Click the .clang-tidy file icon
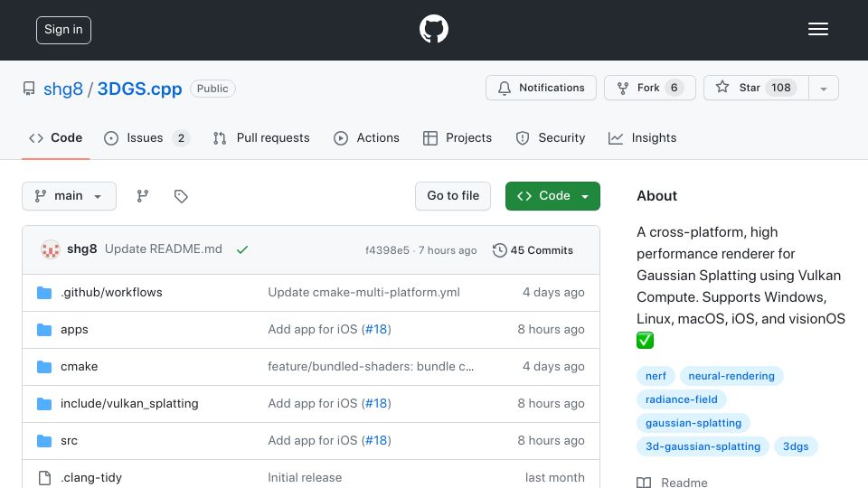868x488 pixels. coord(44,478)
